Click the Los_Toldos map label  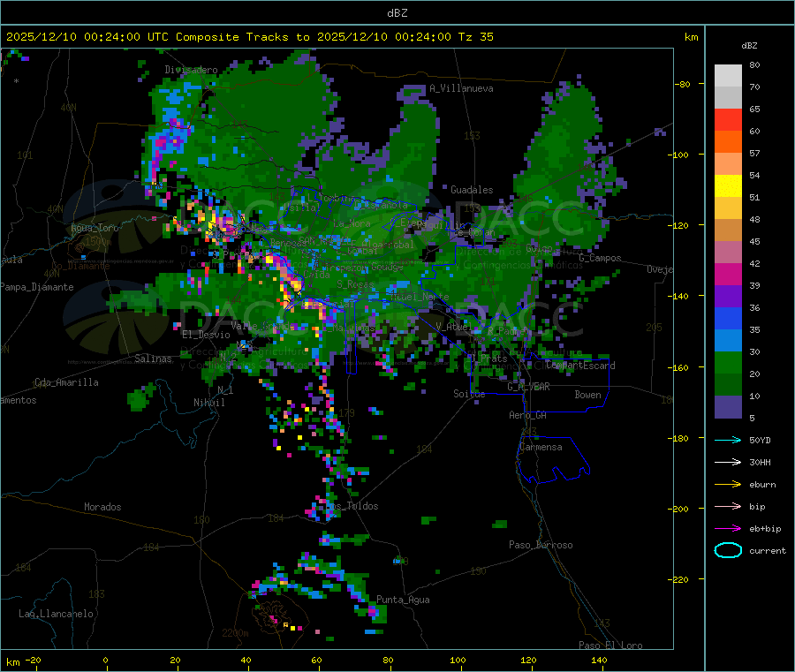point(352,506)
